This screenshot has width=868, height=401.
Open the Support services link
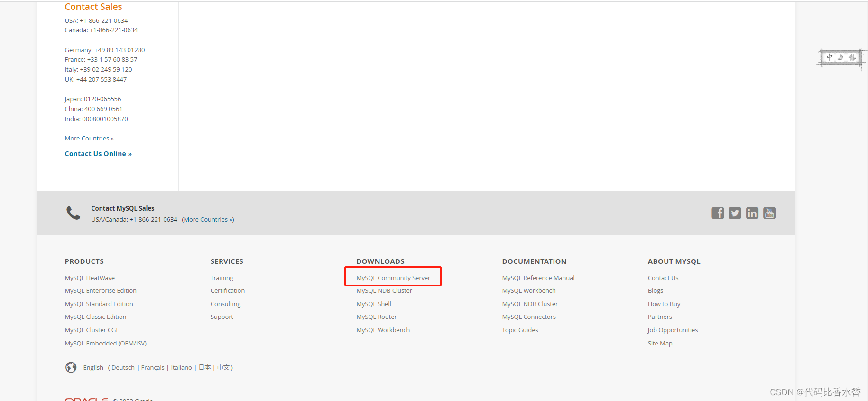[222, 317]
